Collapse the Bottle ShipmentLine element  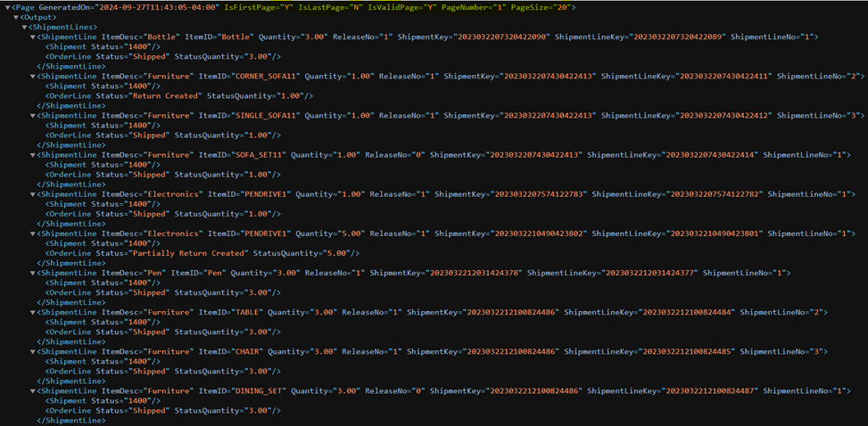pos(33,37)
